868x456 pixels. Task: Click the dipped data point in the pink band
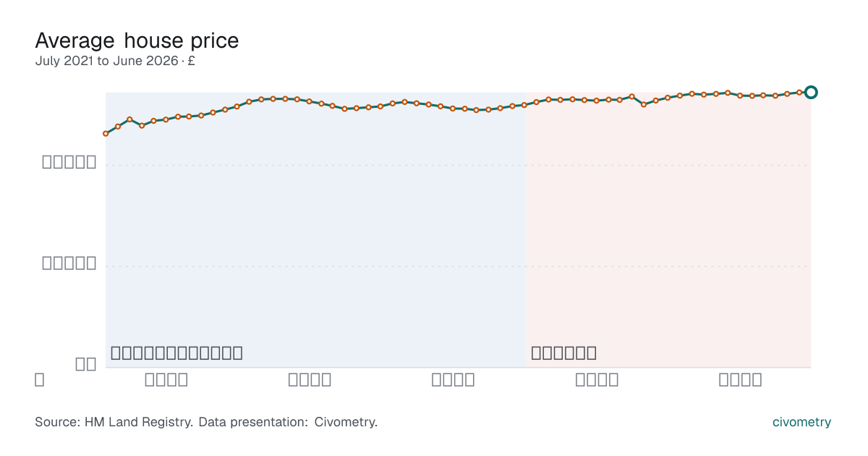point(644,104)
